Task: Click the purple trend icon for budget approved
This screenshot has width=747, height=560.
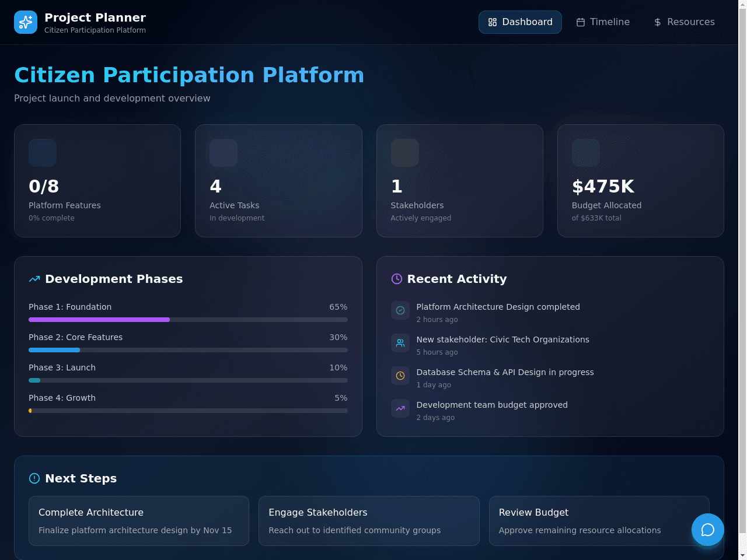Action: [x=400, y=408]
